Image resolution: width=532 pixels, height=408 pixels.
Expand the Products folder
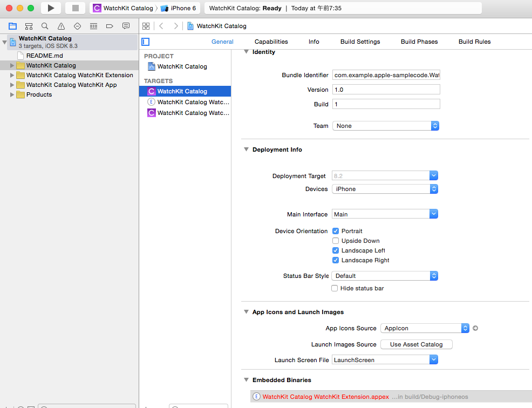[x=12, y=94]
